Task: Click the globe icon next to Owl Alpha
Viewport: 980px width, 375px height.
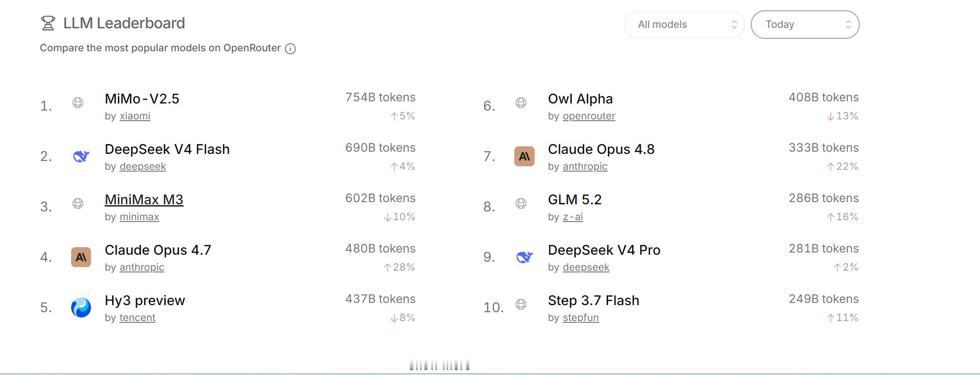Action: click(521, 103)
